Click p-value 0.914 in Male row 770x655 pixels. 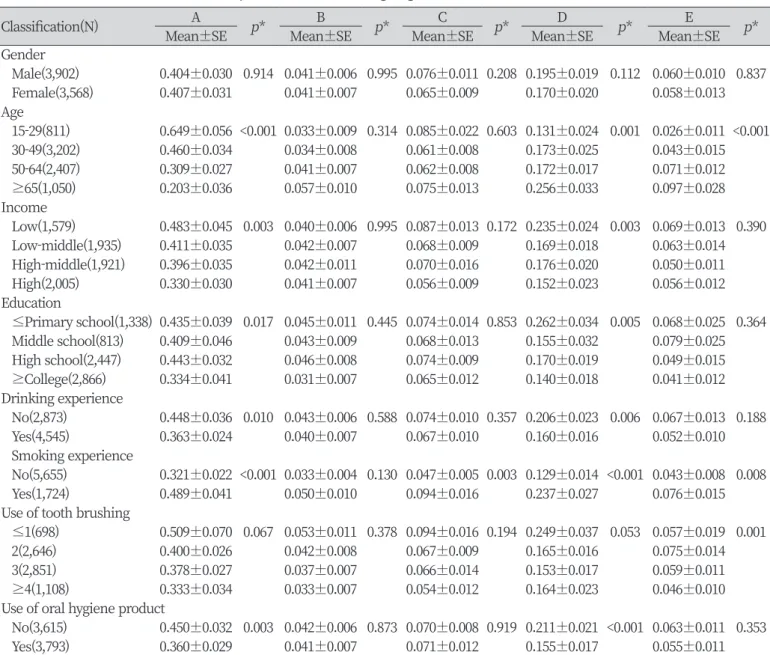pyautogui.click(x=258, y=74)
